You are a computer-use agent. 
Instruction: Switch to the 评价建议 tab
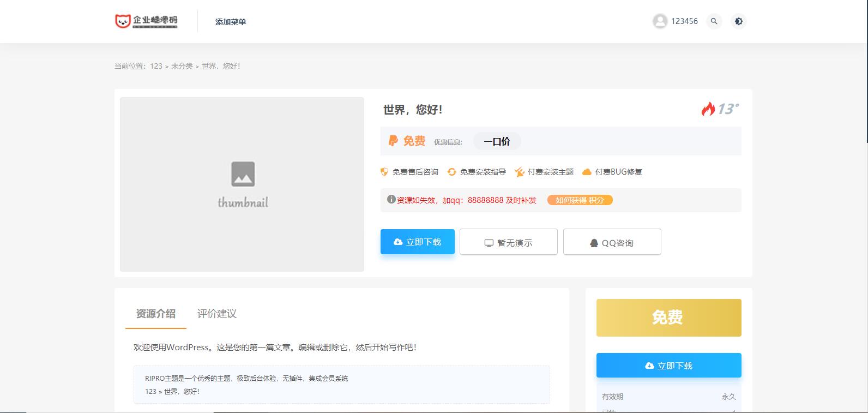point(217,314)
